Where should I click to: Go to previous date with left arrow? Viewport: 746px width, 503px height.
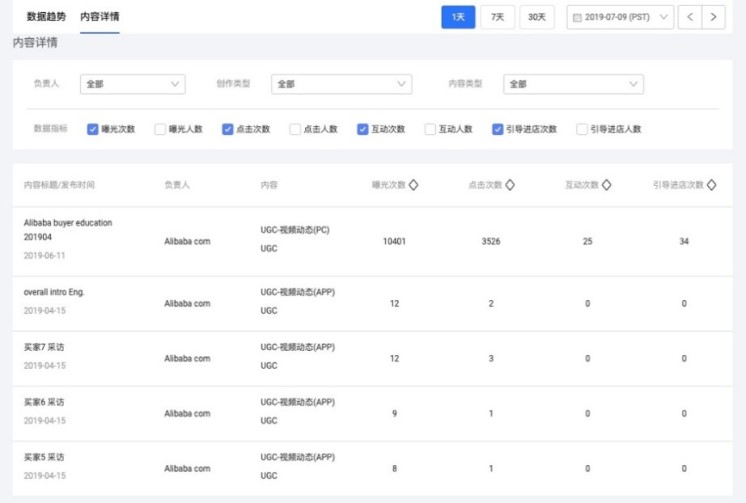pos(690,17)
